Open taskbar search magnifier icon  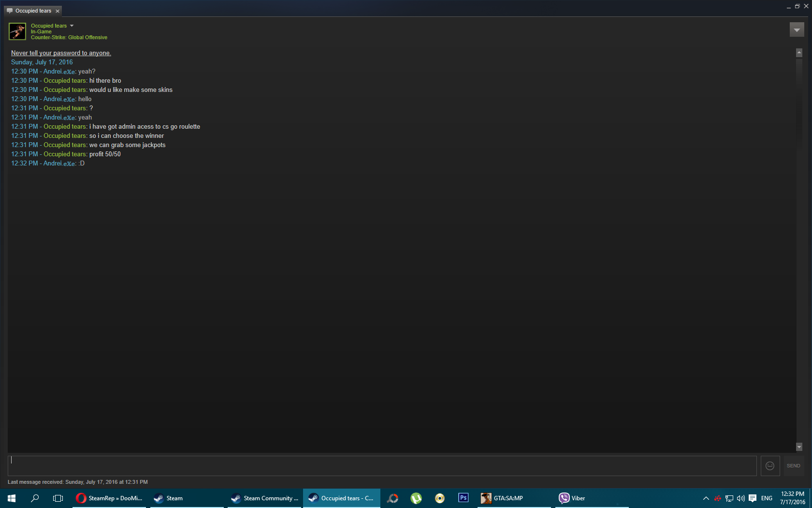35,498
